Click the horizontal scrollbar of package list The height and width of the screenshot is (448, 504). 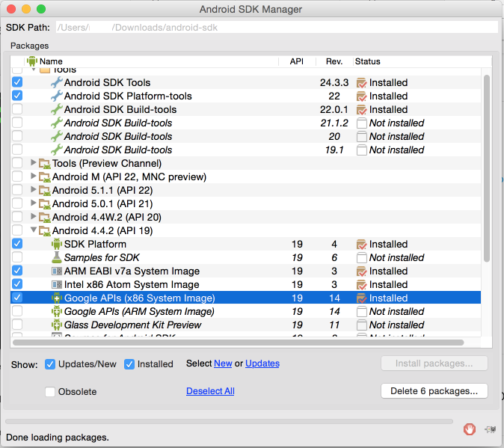(x=239, y=343)
